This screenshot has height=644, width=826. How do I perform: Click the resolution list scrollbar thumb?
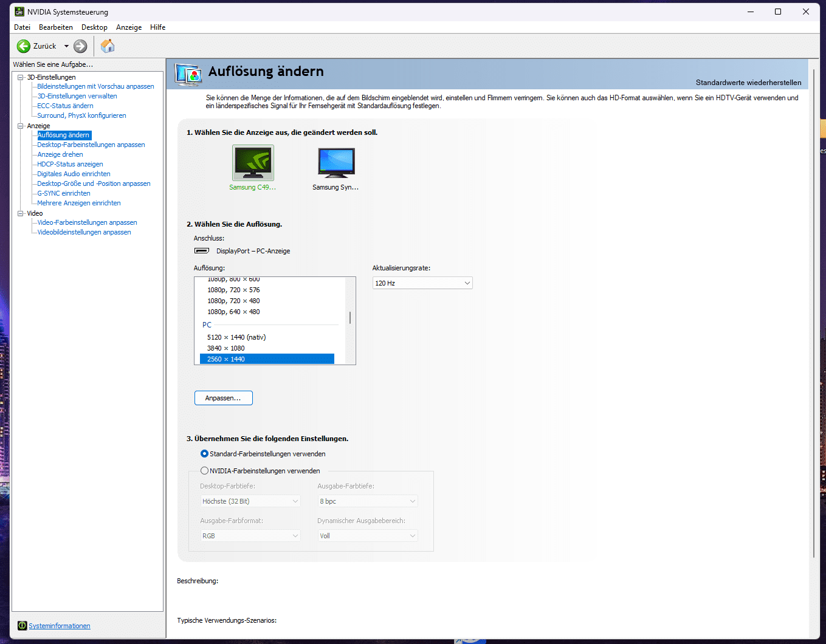pos(350,318)
